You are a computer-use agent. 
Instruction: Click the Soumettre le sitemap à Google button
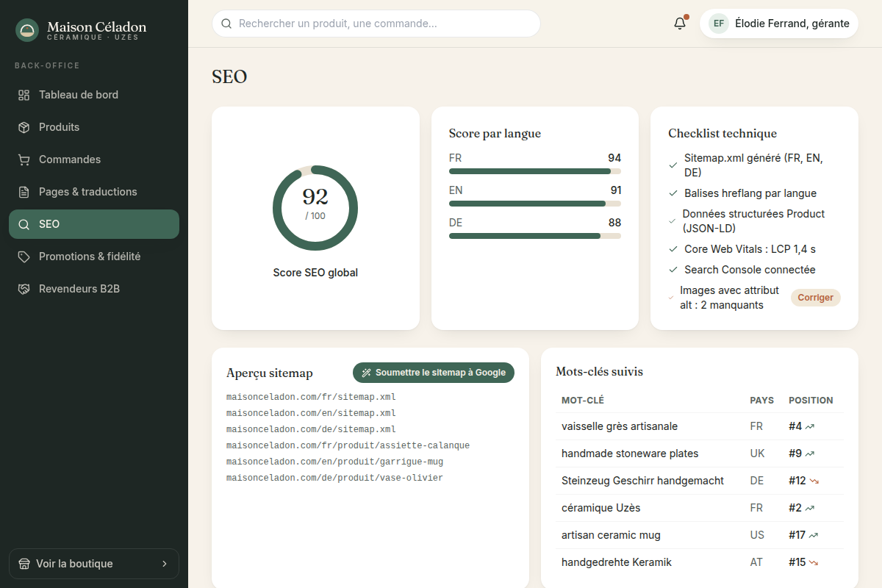[434, 373]
